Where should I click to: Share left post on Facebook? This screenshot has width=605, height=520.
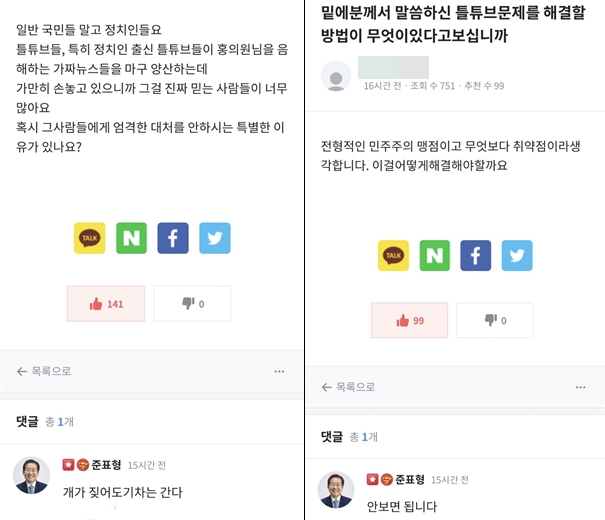(x=173, y=238)
